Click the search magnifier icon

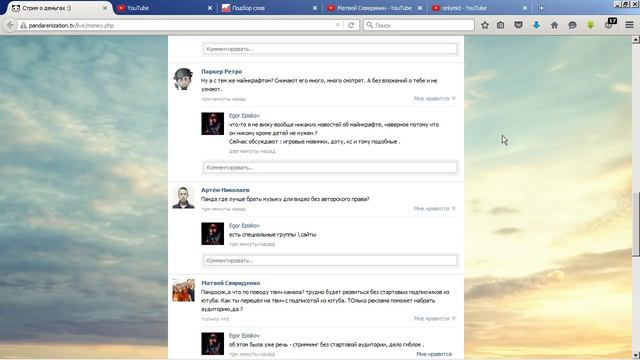369,25
